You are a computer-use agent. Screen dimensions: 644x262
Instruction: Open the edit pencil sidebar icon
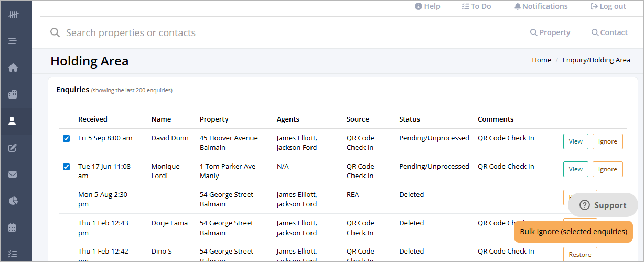tap(13, 148)
